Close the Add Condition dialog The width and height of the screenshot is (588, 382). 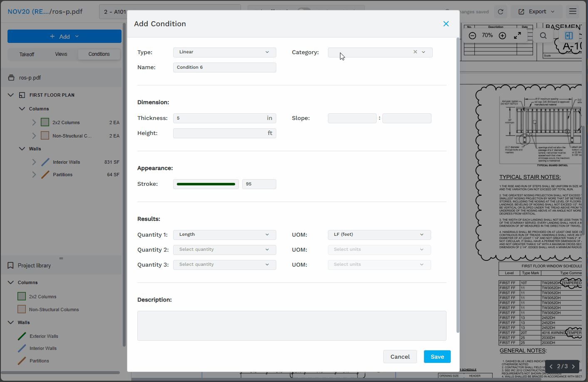pyautogui.click(x=446, y=24)
